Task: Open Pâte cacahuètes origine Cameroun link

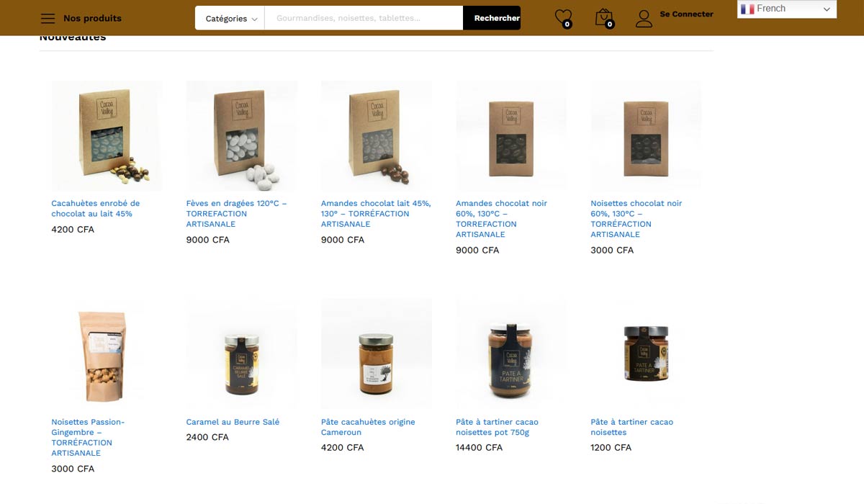Action: pyautogui.click(x=368, y=427)
